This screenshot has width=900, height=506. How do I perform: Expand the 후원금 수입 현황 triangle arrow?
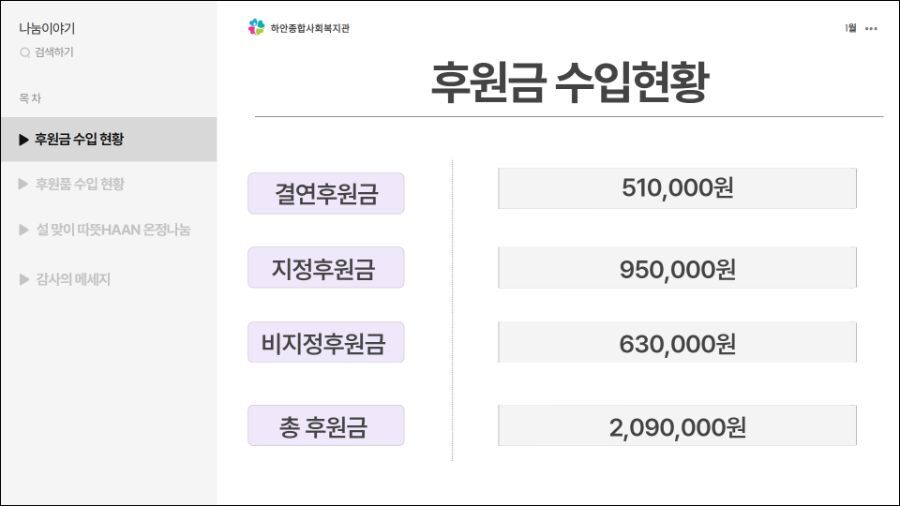click(24, 139)
